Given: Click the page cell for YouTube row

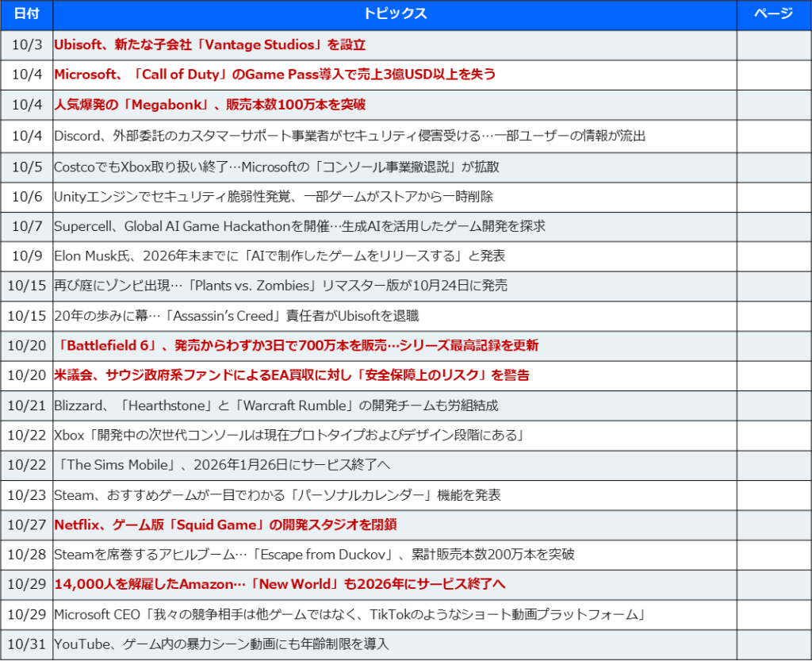Looking at the screenshot, I should 772,644.
